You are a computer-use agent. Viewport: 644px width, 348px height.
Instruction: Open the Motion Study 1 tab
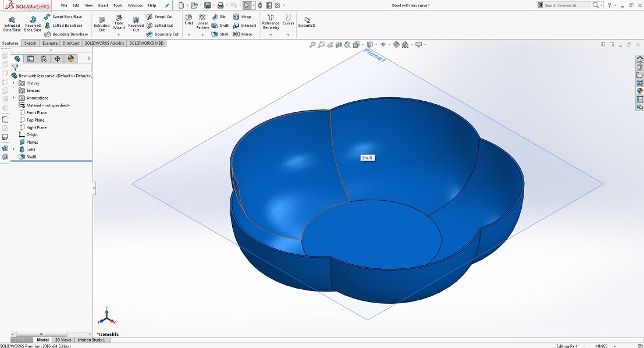[x=91, y=340]
